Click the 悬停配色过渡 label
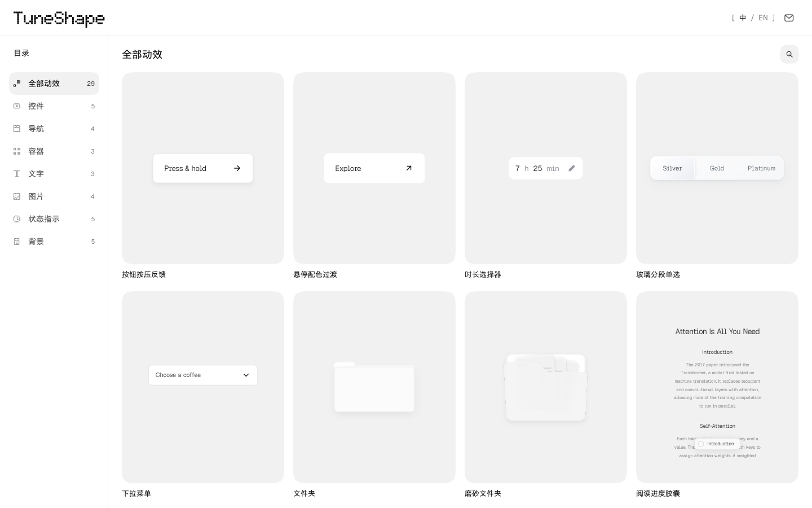 click(x=315, y=274)
